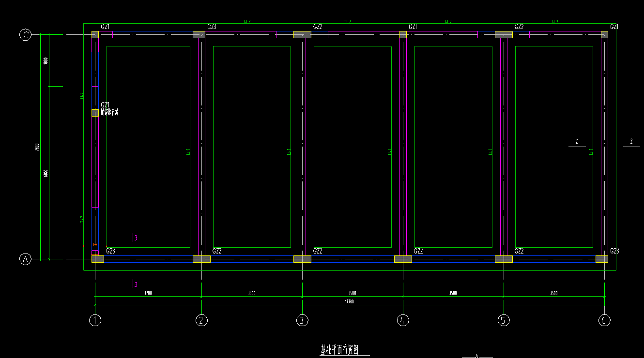Select the GZ3 label at grid A-6
This screenshot has height=358, width=644.
tap(614, 251)
